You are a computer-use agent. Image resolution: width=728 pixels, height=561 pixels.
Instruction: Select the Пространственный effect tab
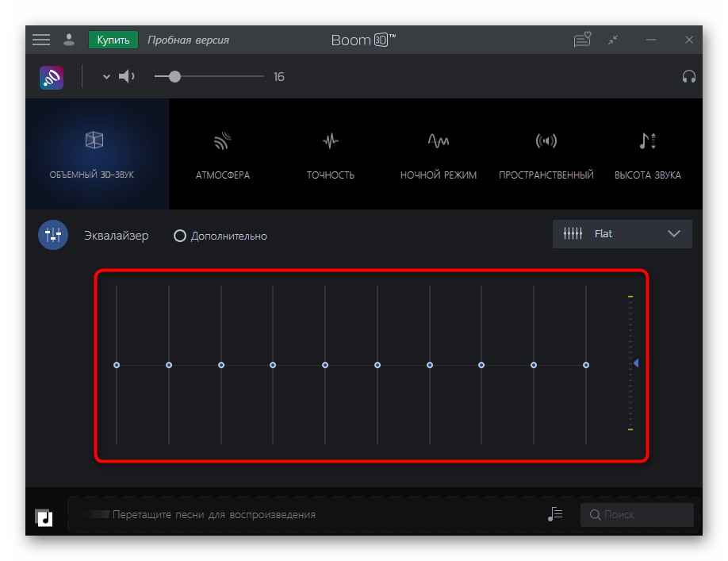point(546,154)
